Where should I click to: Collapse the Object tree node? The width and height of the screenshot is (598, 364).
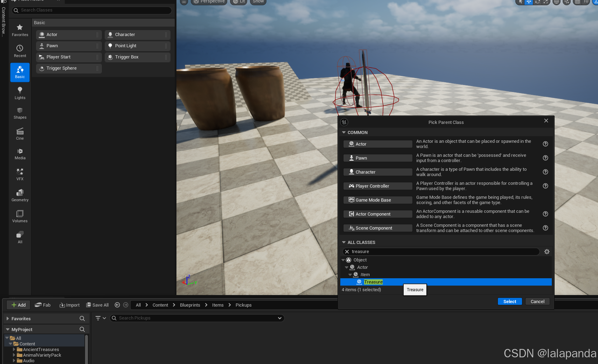[x=343, y=260]
